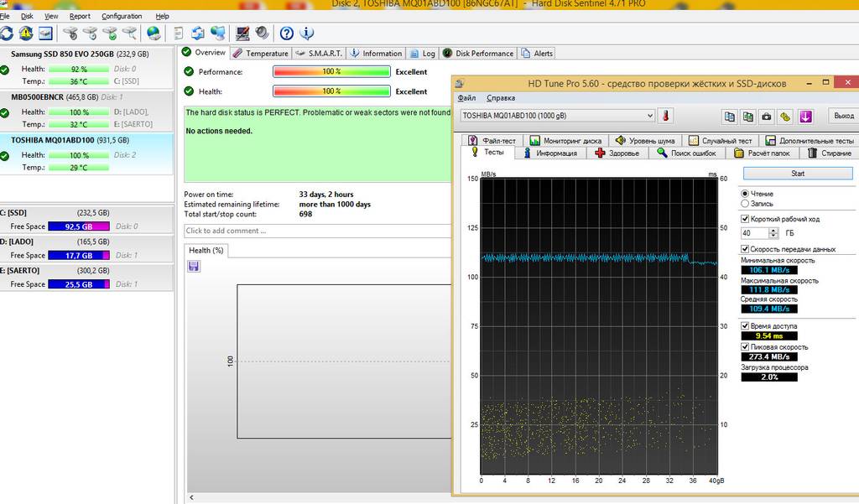The width and height of the screenshot is (859, 504).
Task: Open the Alerts tab
Action: [x=537, y=53]
